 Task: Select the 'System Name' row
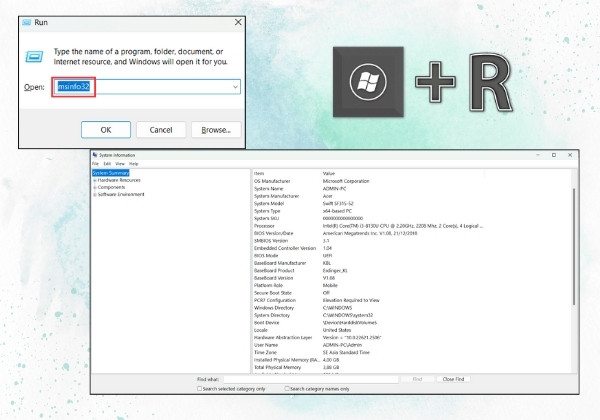pyautogui.click(x=412, y=189)
